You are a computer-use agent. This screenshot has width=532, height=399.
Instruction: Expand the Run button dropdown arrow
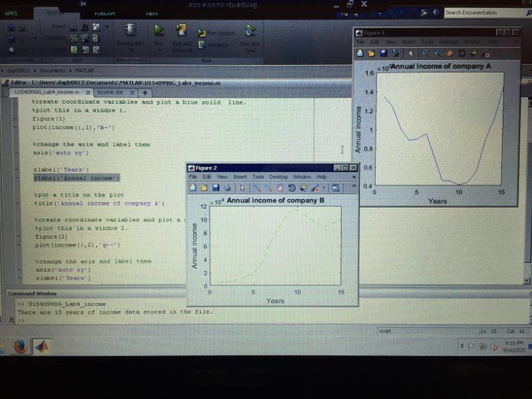pyautogui.click(x=158, y=51)
